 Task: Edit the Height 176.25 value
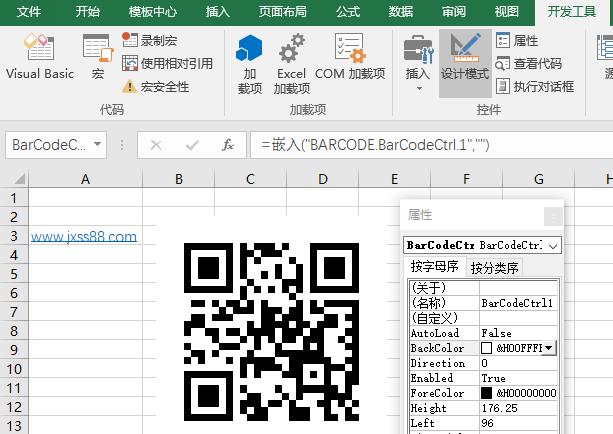[518, 408]
